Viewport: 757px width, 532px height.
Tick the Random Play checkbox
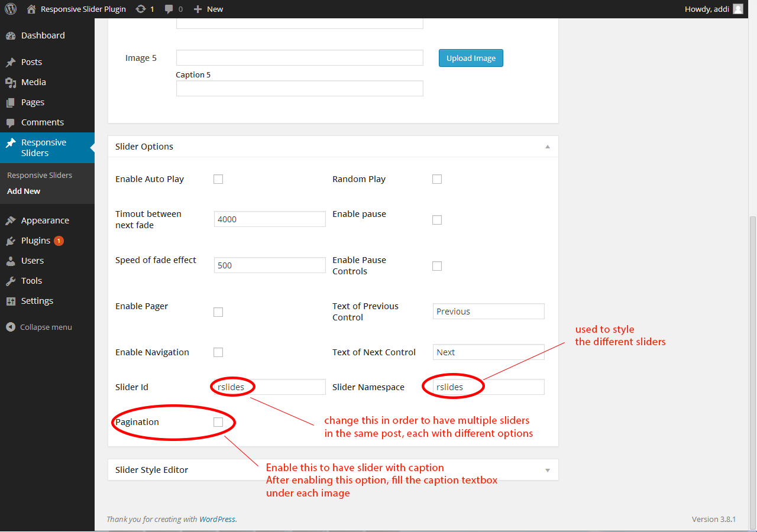(437, 179)
